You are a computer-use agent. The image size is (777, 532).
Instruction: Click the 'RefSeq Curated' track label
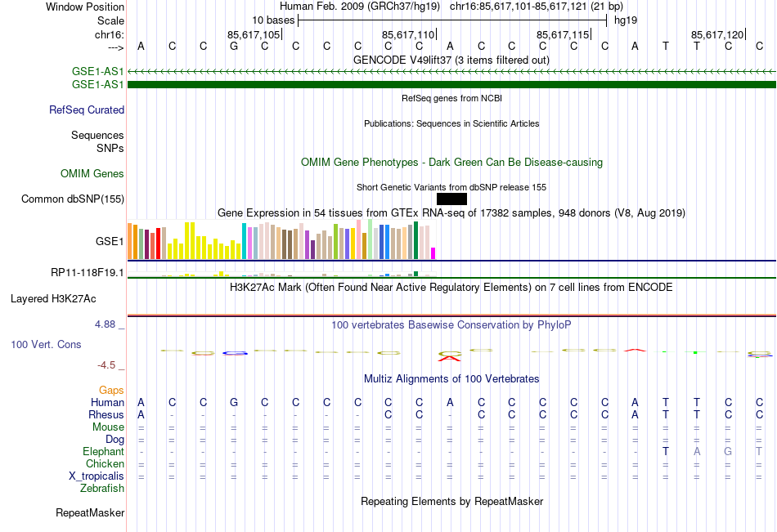(x=86, y=110)
